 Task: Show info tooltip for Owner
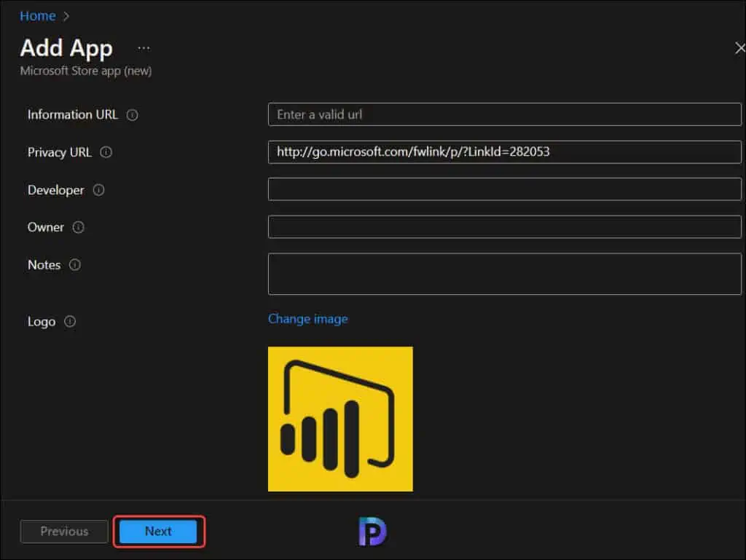(79, 227)
